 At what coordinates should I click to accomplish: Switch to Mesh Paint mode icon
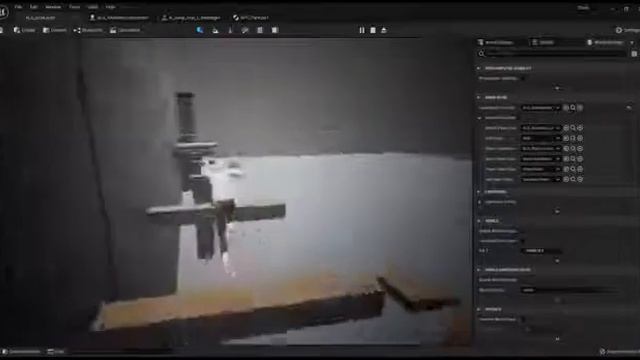245,30
